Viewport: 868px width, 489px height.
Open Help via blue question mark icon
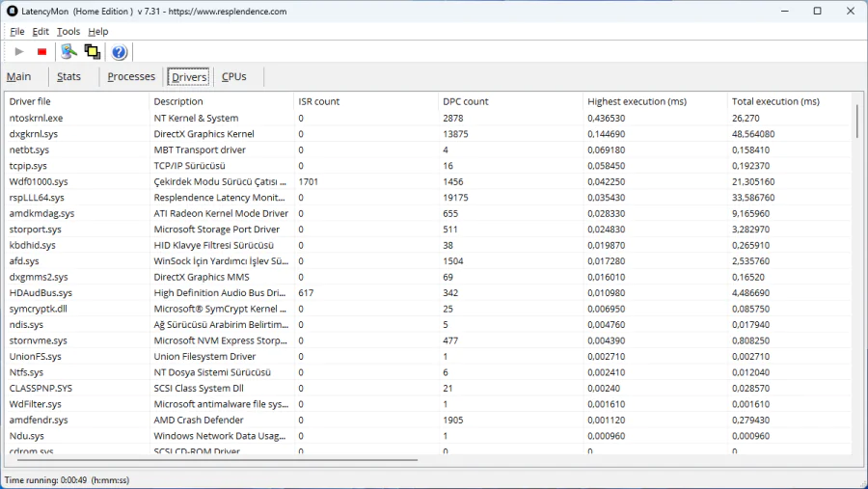[120, 52]
